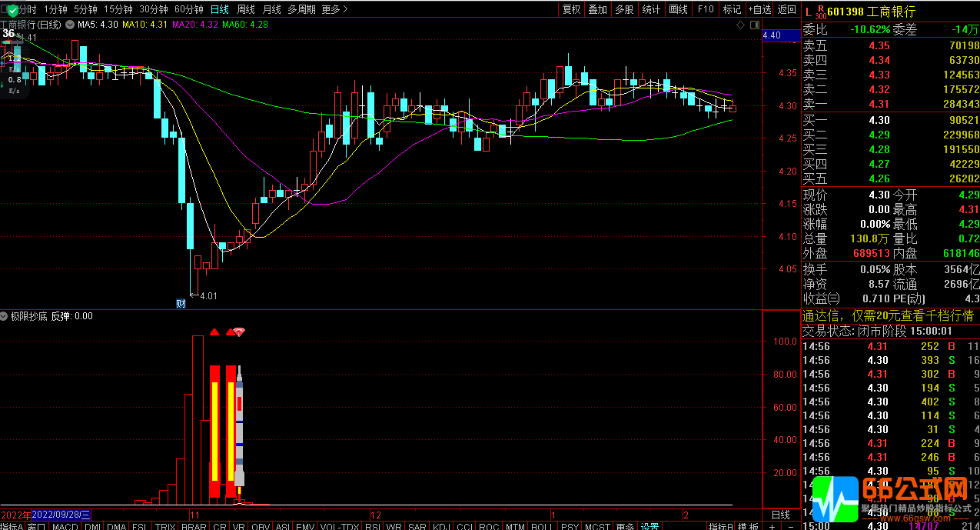Switch to the 30分钟 period
Viewport: 980px width, 530px height.
point(153,9)
